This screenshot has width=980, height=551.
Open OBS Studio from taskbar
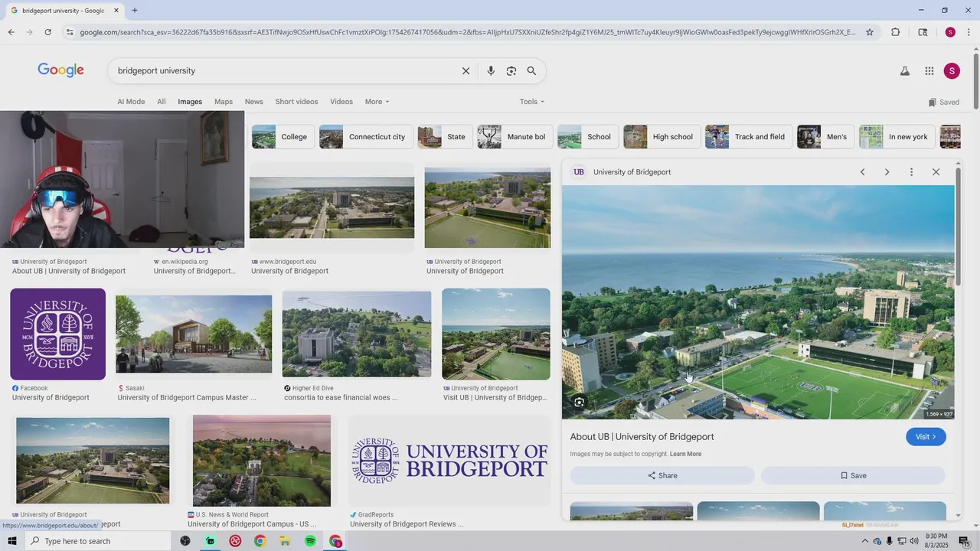pyautogui.click(x=185, y=541)
